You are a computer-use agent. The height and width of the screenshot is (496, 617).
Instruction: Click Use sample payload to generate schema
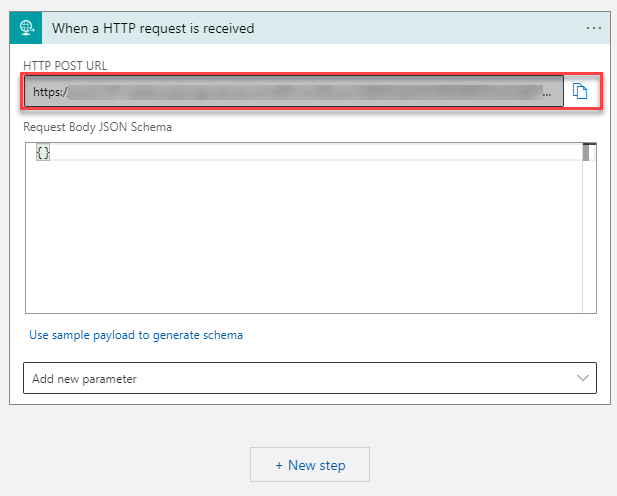pos(136,335)
